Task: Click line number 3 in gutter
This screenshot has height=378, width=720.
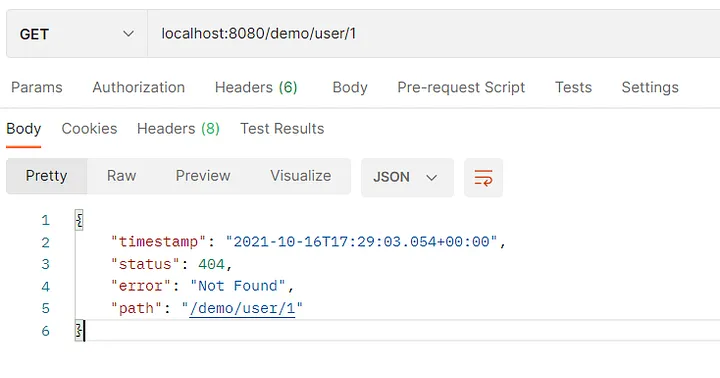Action: pos(45,264)
